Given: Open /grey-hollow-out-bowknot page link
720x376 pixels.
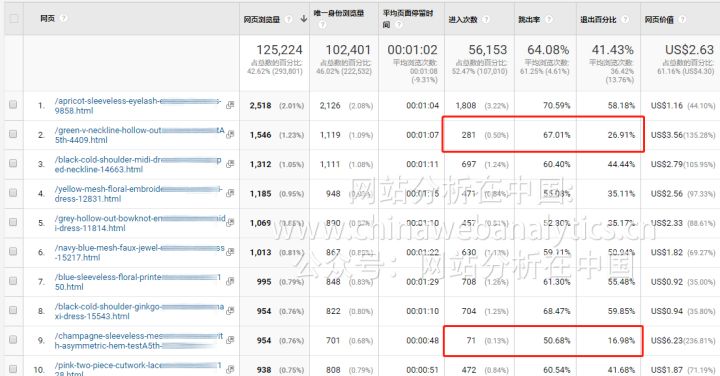Looking at the screenshot, I should click(x=140, y=223).
